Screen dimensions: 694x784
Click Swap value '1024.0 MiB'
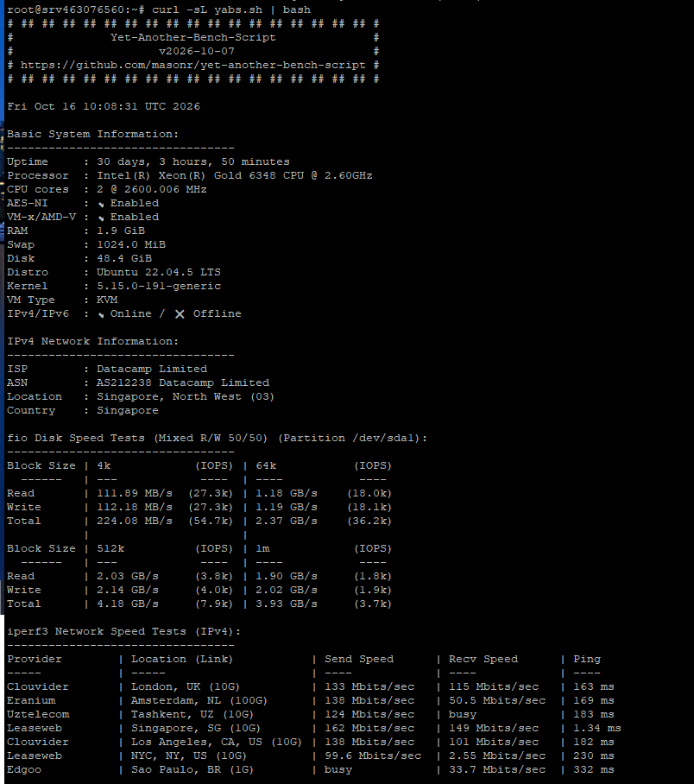(131, 244)
